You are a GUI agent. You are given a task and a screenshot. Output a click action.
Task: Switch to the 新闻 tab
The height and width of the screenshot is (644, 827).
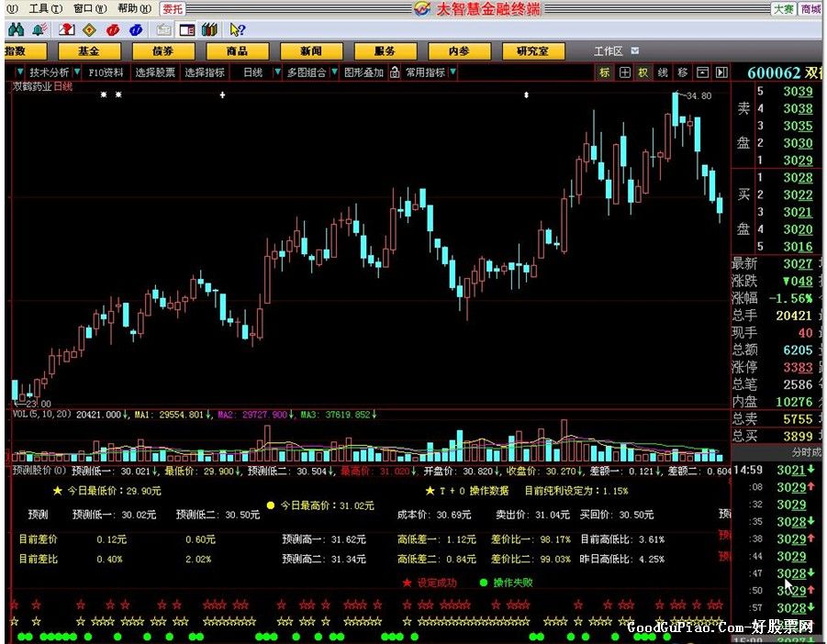coord(310,51)
